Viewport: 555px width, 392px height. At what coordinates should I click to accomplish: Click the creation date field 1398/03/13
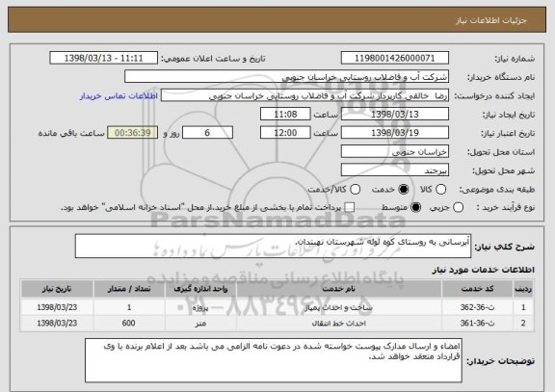tap(395, 114)
